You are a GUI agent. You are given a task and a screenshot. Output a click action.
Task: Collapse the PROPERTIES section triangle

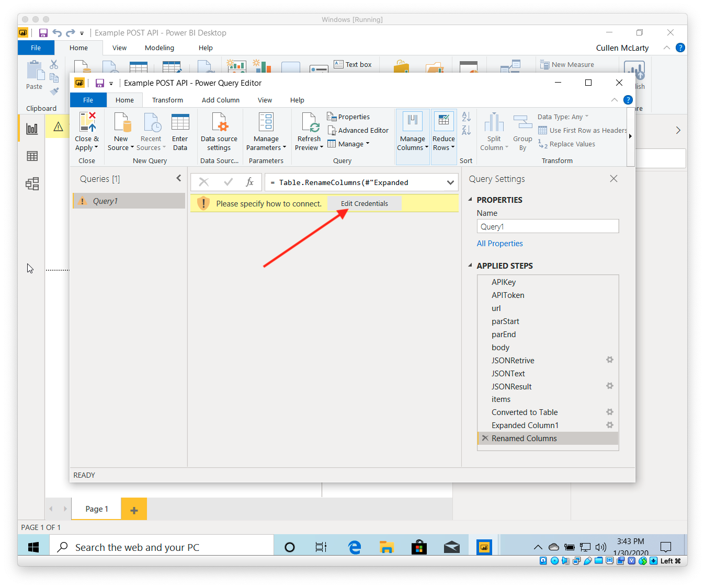pos(470,200)
